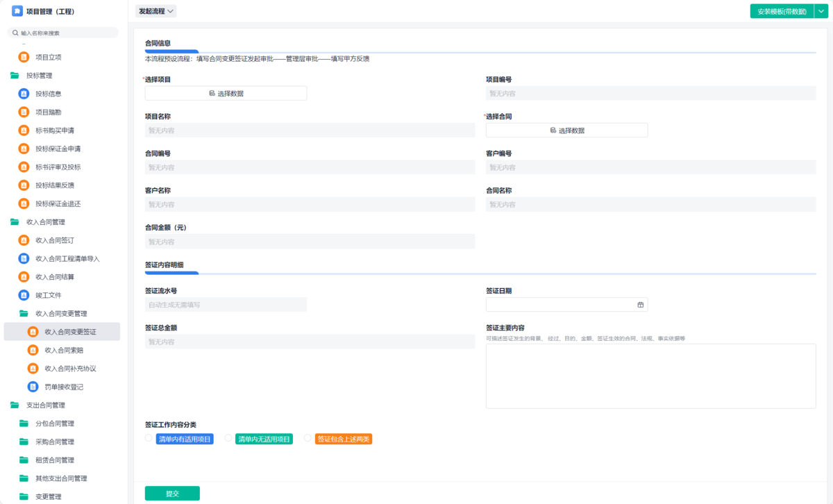Click 选择数据 under 选择合同

click(x=566, y=131)
